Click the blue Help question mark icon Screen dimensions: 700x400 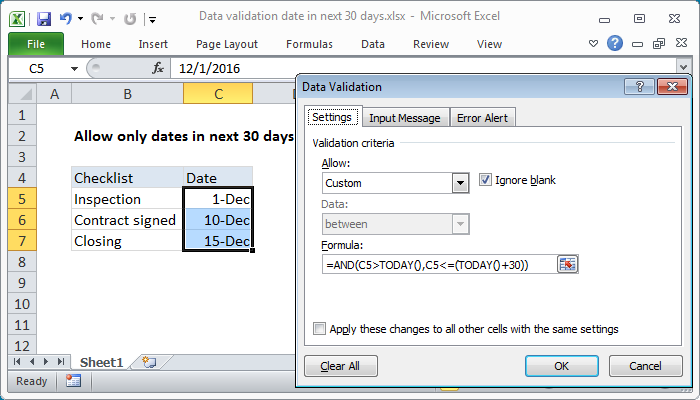[615, 43]
